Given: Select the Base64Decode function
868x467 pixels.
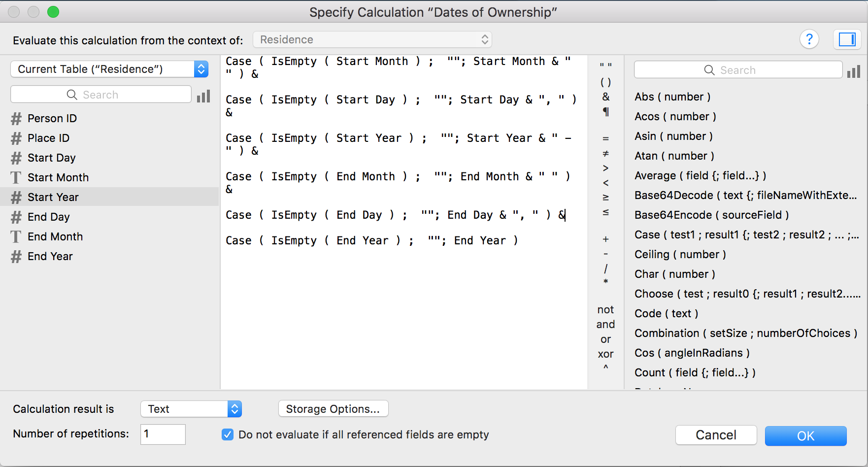Looking at the screenshot, I should tap(745, 196).
